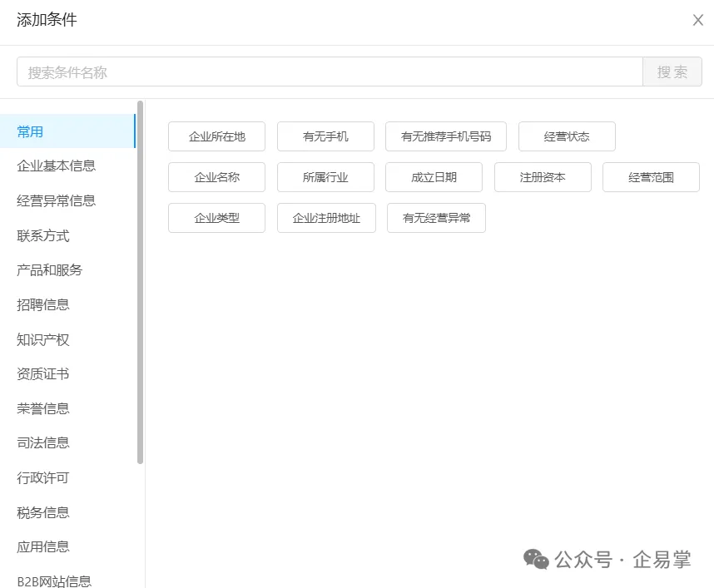Select the 经营范围 condition
The width and height of the screenshot is (714, 588).
(x=651, y=177)
